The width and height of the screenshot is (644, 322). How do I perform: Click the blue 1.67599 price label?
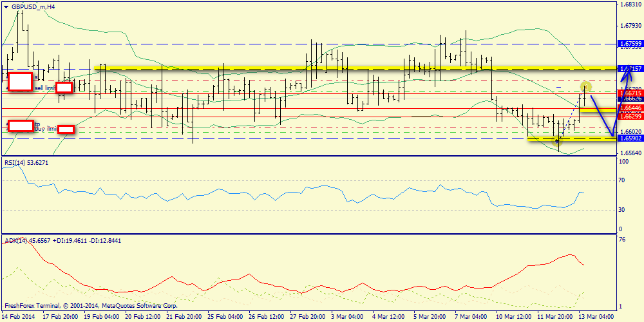point(630,44)
